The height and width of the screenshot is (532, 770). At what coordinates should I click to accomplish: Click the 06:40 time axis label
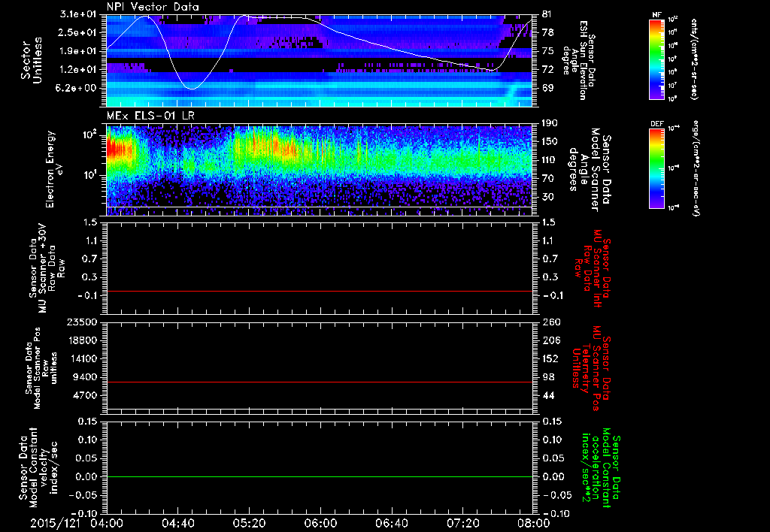pyautogui.click(x=391, y=523)
